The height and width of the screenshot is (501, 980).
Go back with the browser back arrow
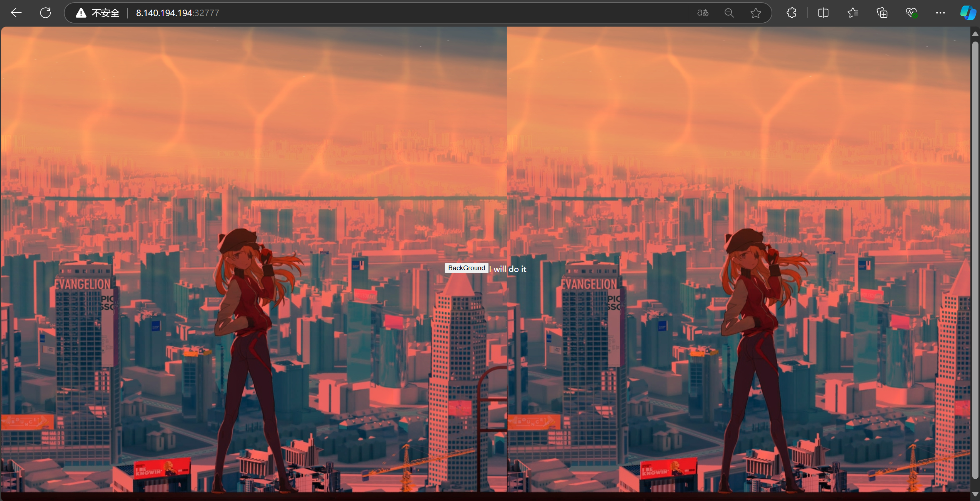[16, 13]
